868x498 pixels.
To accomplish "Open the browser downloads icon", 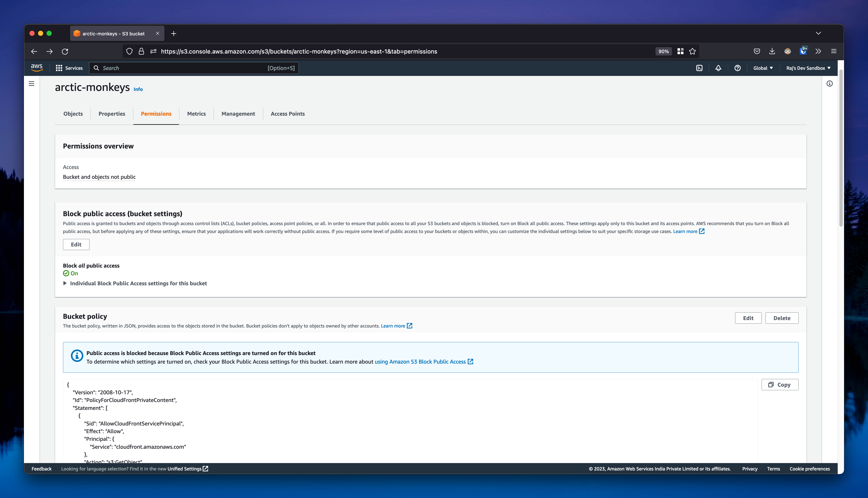I will (772, 51).
